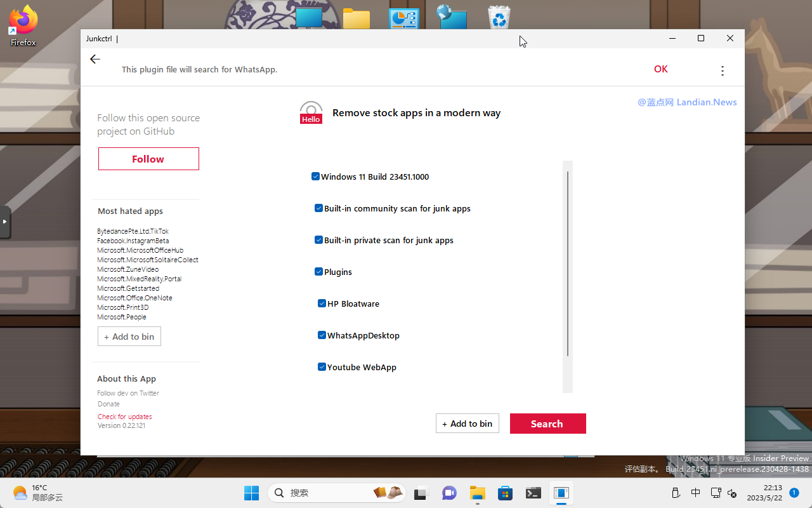Toggle the WhatsAppDesktop checkbox

[x=322, y=335]
